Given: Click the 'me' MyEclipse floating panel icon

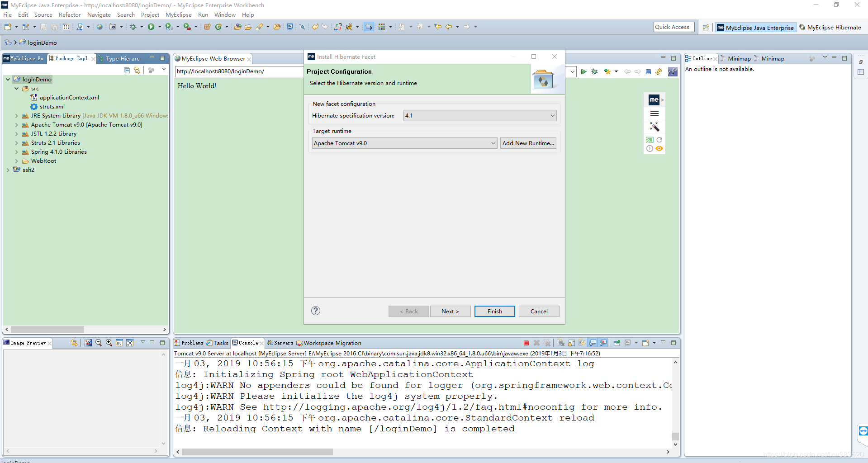Looking at the screenshot, I should click(x=654, y=99).
